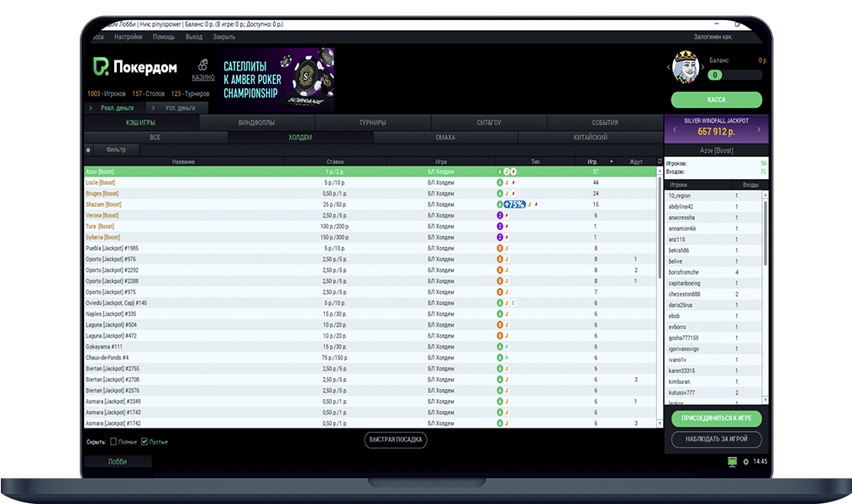The image size is (852, 504).
Task: Sort by players column dropdown arrow
Action: point(611,161)
